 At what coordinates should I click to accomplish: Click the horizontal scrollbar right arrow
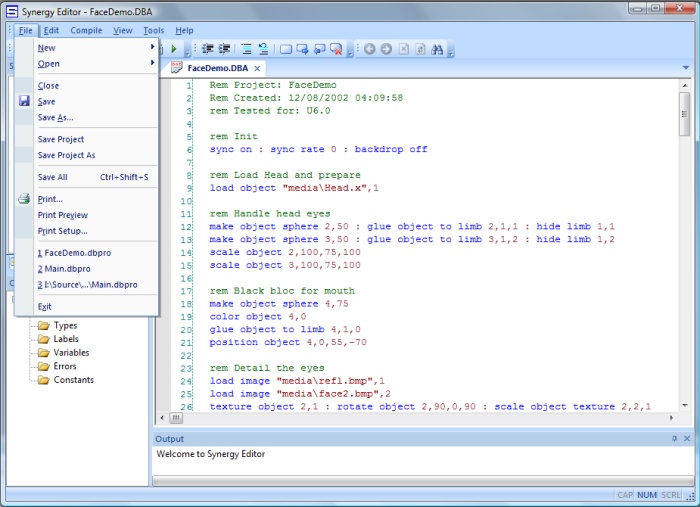tap(671, 418)
